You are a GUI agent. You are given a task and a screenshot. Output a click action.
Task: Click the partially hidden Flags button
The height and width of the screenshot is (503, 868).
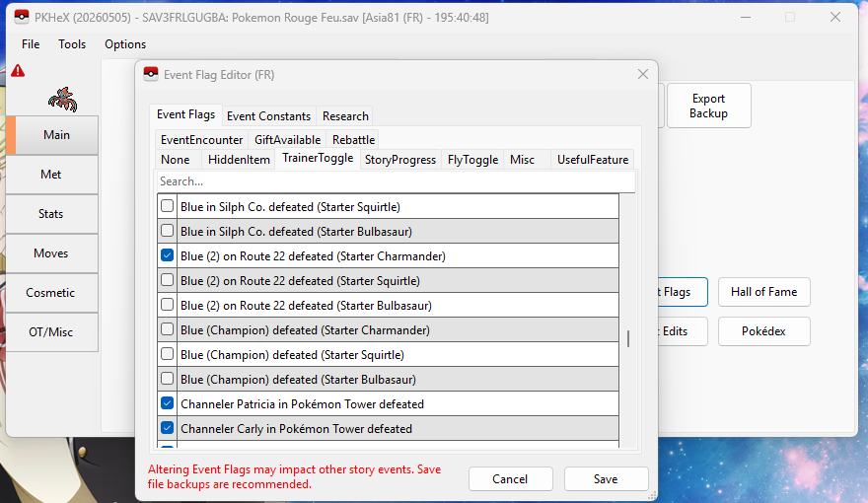(683, 292)
